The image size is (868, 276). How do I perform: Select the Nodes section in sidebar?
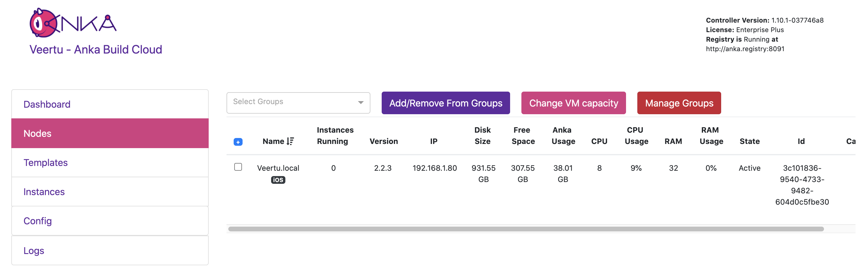(37, 133)
